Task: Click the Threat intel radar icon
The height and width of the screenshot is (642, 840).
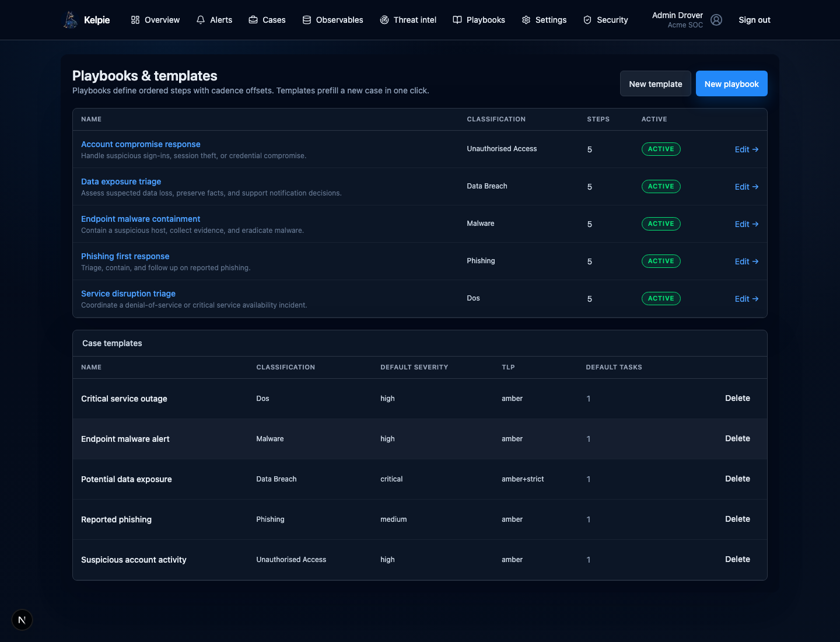Action: [x=384, y=20]
